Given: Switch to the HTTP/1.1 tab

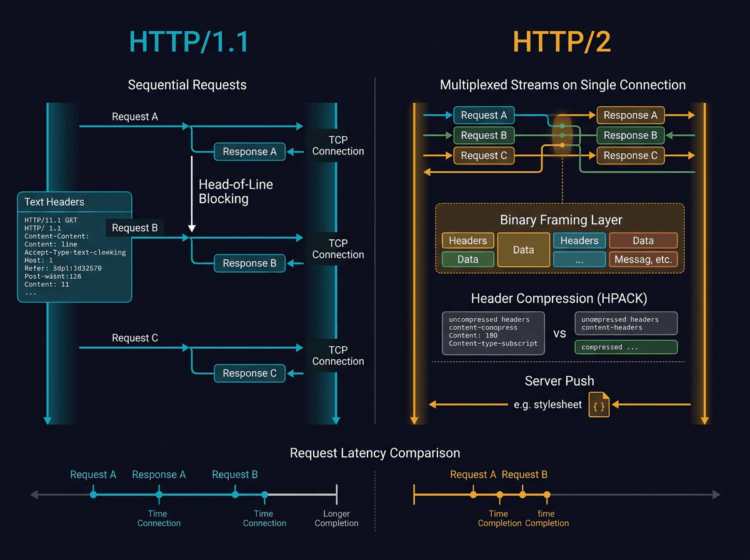Looking at the screenshot, I should (x=189, y=42).
